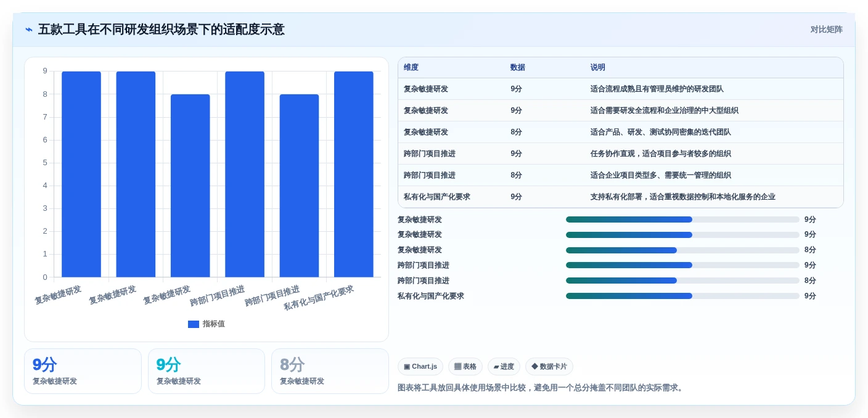Select row 适合企业项目类型多、需要统一管理的组织

pyautogui.click(x=621, y=176)
